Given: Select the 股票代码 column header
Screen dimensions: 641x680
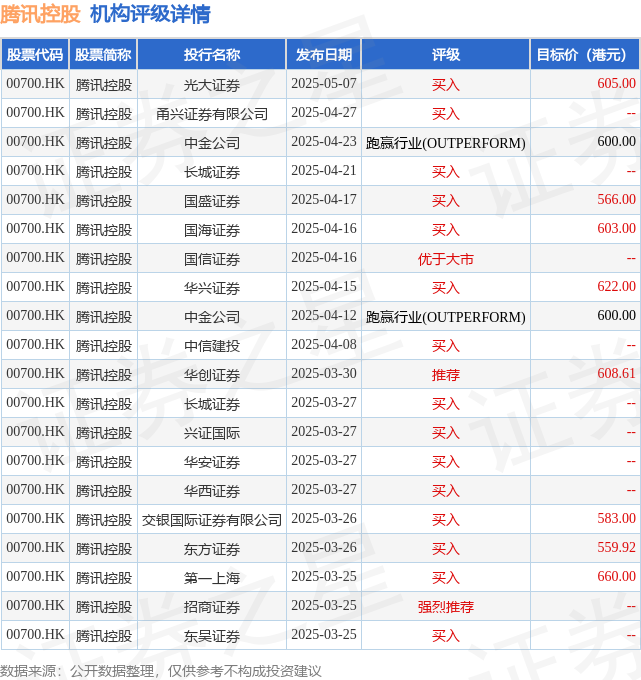Looking at the screenshot, I should pos(35,55).
